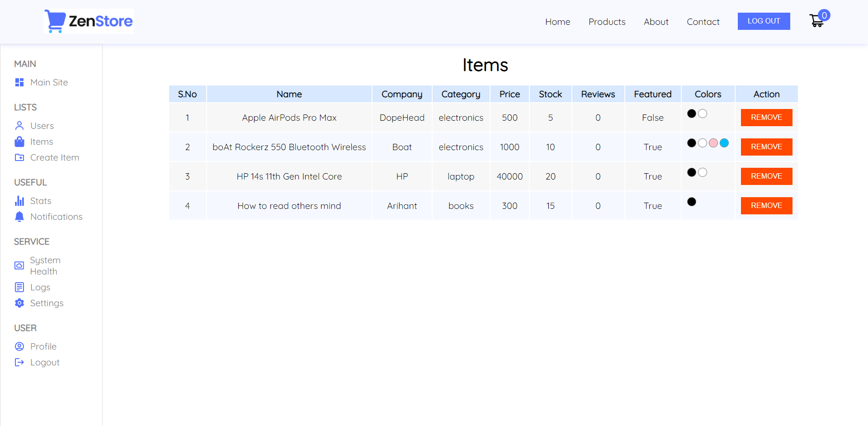The width and height of the screenshot is (868, 426).
Task: Click the Profile avatar icon
Action: coord(19,346)
